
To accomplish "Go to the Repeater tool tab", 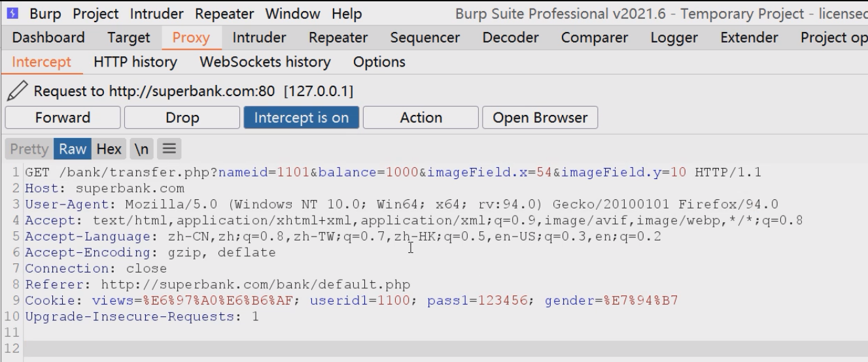I will click(338, 38).
